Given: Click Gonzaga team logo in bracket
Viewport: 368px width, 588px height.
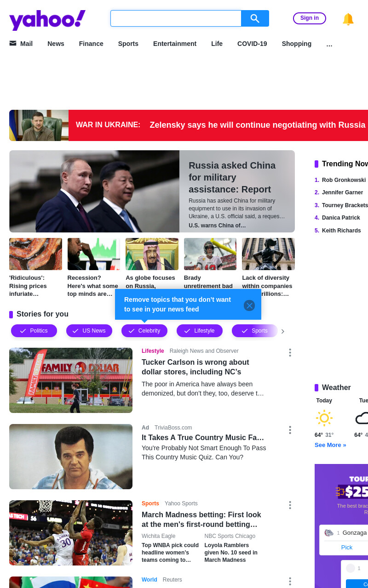Looking at the screenshot, I should point(329,533).
